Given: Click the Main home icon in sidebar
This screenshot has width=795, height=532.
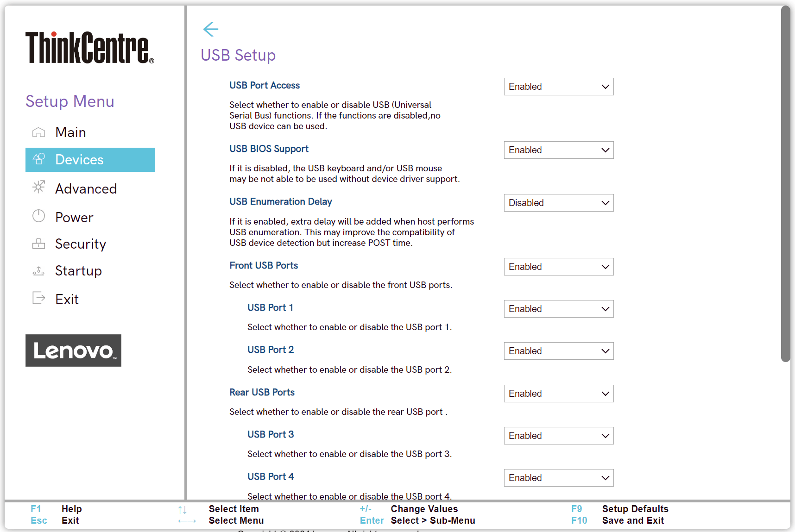Looking at the screenshot, I should [39, 132].
